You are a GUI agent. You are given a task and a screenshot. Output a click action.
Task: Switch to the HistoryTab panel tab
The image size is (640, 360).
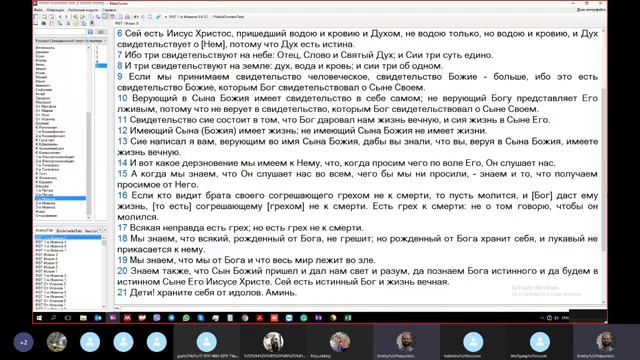pos(44,231)
